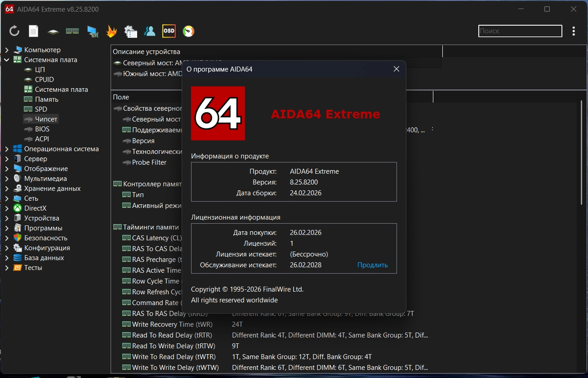
Task: Open the orange gauge toolbar icon
Action: click(188, 31)
